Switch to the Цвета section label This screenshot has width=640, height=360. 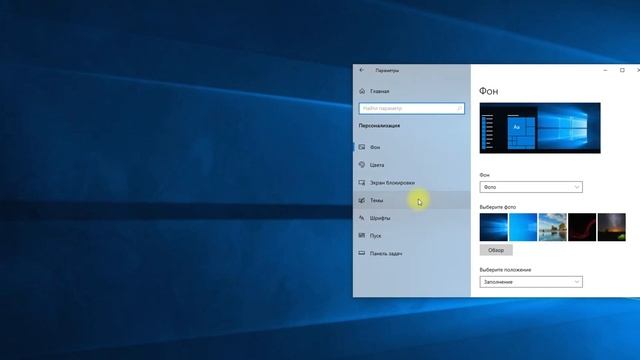click(377, 165)
